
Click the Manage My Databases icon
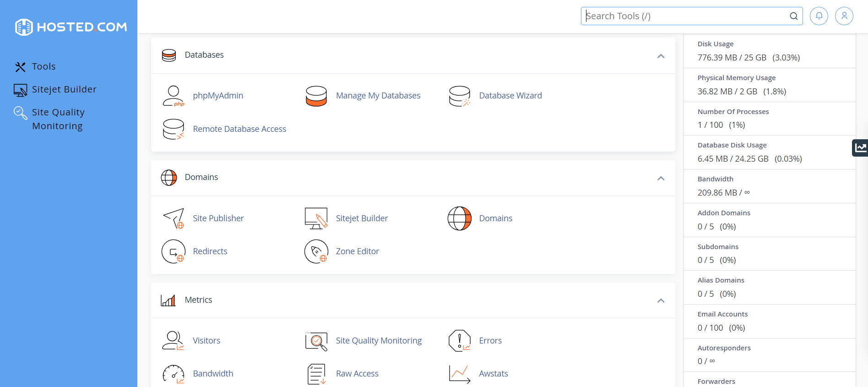(316, 96)
